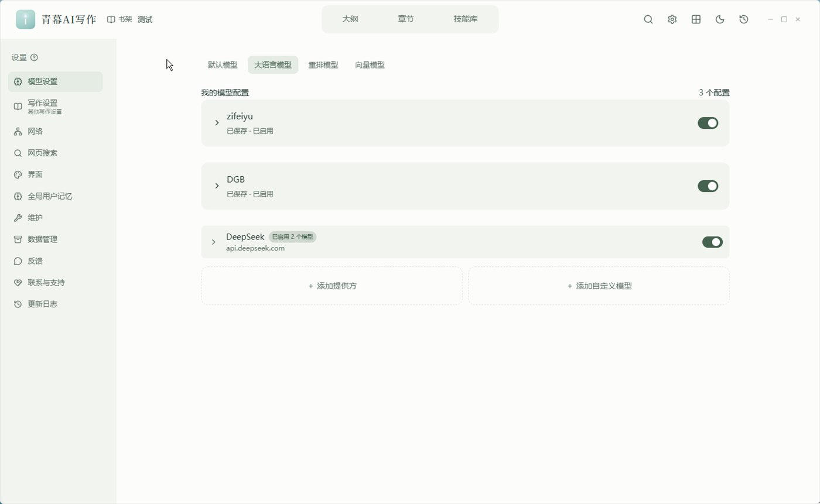The image size is (820, 504).
Task: Click the search magnifier icon in header
Action: pos(648,19)
